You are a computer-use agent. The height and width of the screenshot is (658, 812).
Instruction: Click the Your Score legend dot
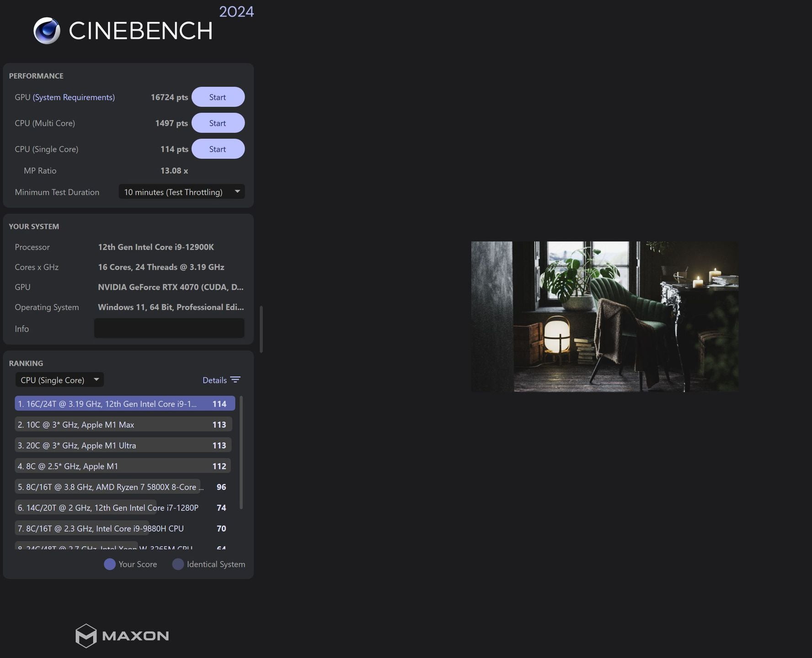coord(110,564)
